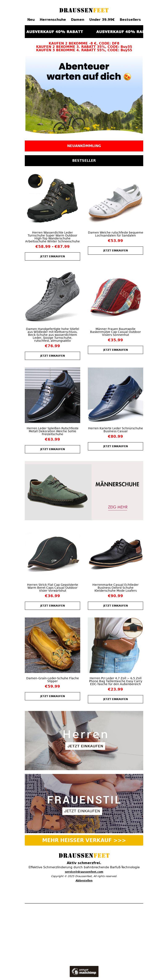168x980 pixels.
Task: Click JETZT EINKAUFEN under the €76.99 boot
Action: [52, 356]
